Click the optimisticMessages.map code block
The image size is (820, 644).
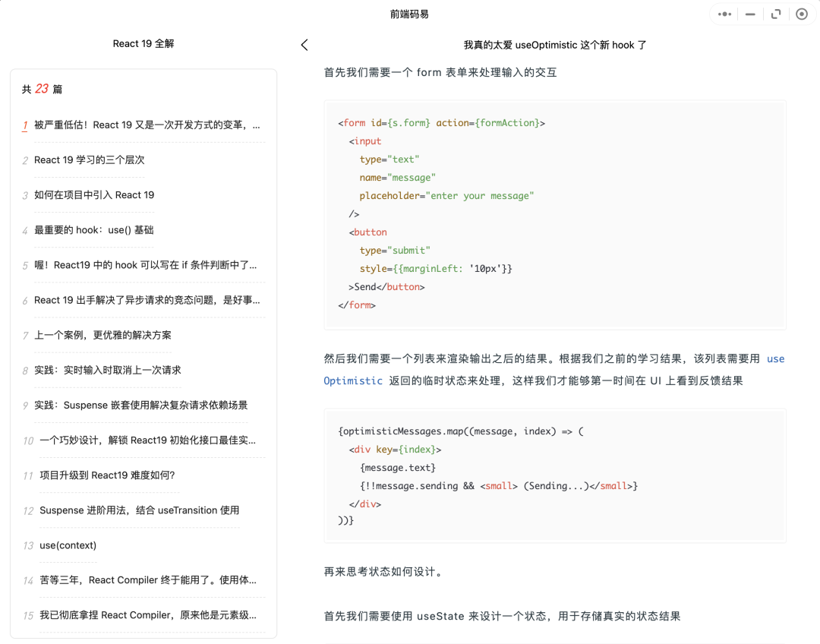(555, 475)
